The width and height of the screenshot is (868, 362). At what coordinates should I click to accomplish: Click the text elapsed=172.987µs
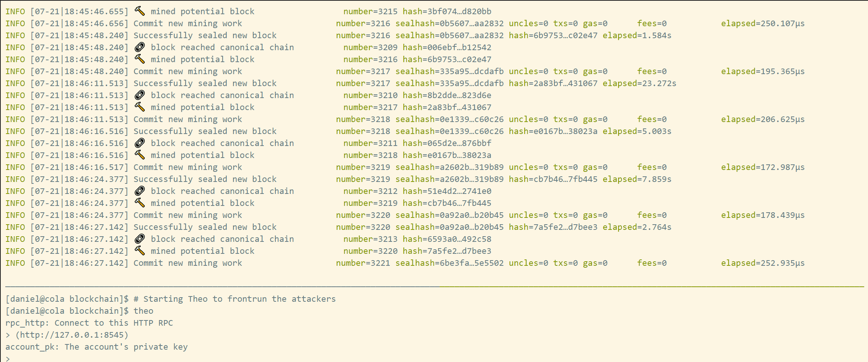[x=763, y=167]
